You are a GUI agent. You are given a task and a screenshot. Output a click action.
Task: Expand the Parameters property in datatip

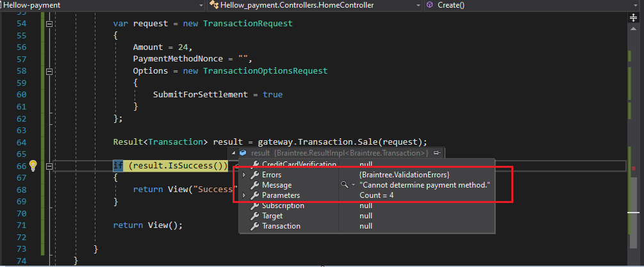pyautogui.click(x=244, y=196)
